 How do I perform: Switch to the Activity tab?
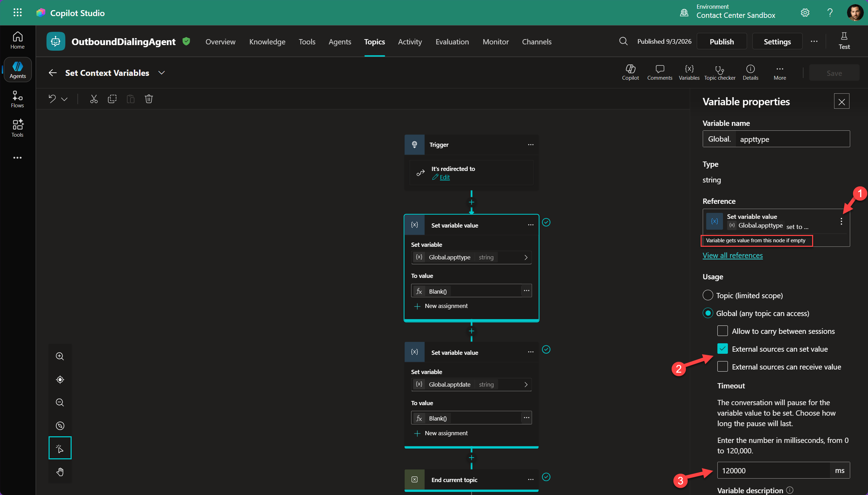[410, 42]
